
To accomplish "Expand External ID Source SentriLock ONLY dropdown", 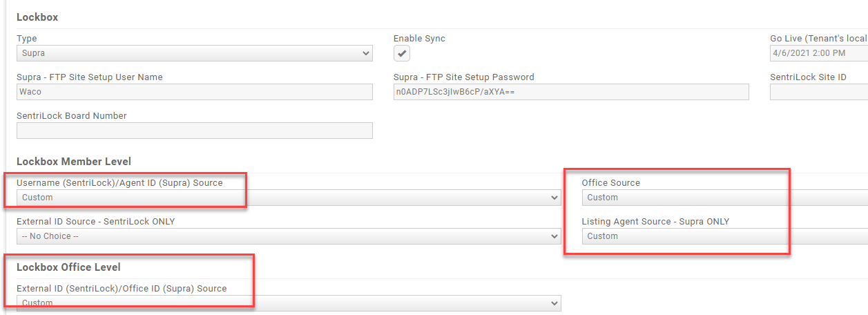I will (x=288, y=236).
